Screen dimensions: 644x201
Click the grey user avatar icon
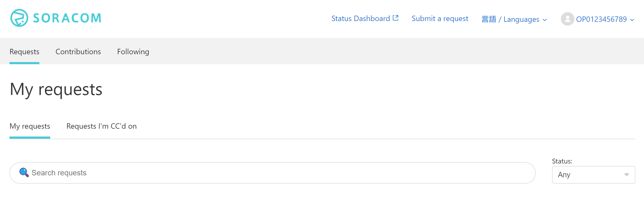tap(567, 19)
